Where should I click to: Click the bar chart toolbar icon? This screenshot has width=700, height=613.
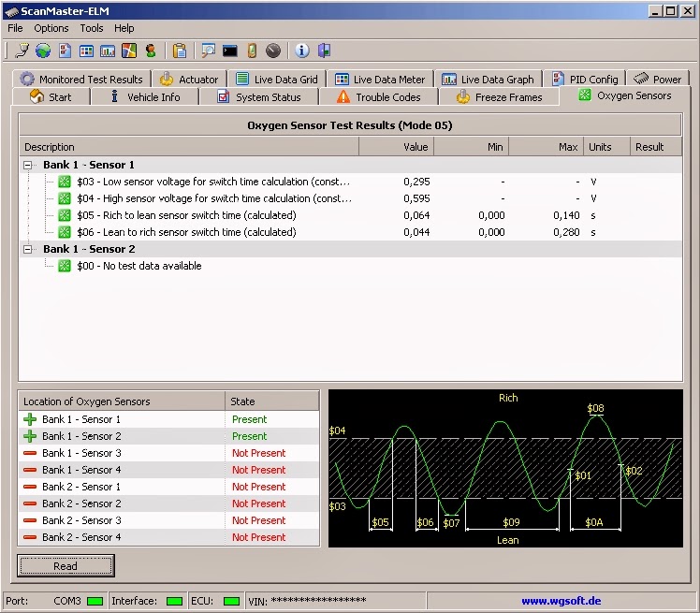[108, 51]
